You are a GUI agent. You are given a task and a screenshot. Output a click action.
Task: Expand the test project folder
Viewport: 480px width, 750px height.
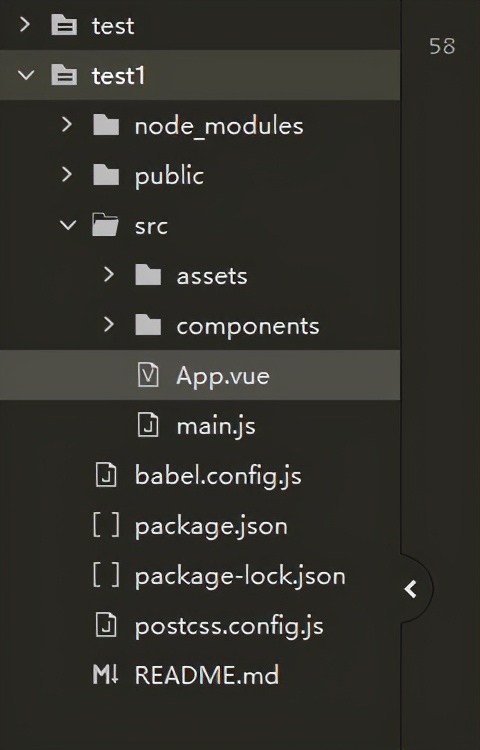(25, 24)
